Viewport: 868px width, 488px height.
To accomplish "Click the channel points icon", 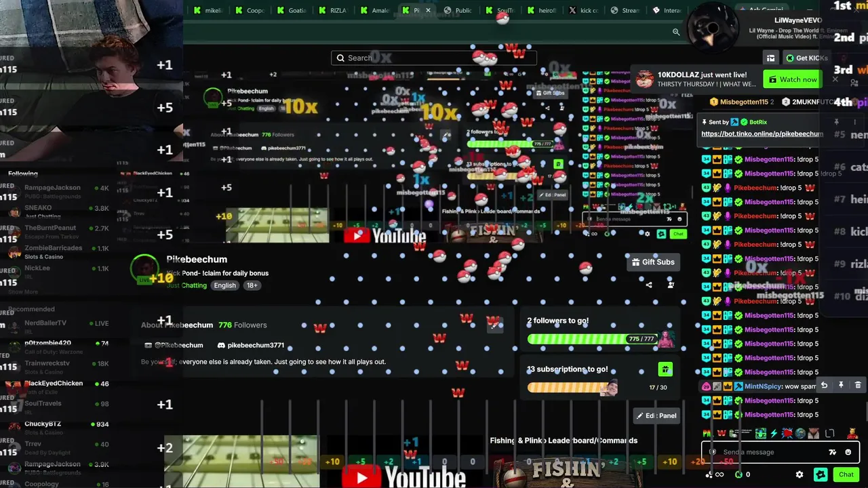I will coord(709,474).
